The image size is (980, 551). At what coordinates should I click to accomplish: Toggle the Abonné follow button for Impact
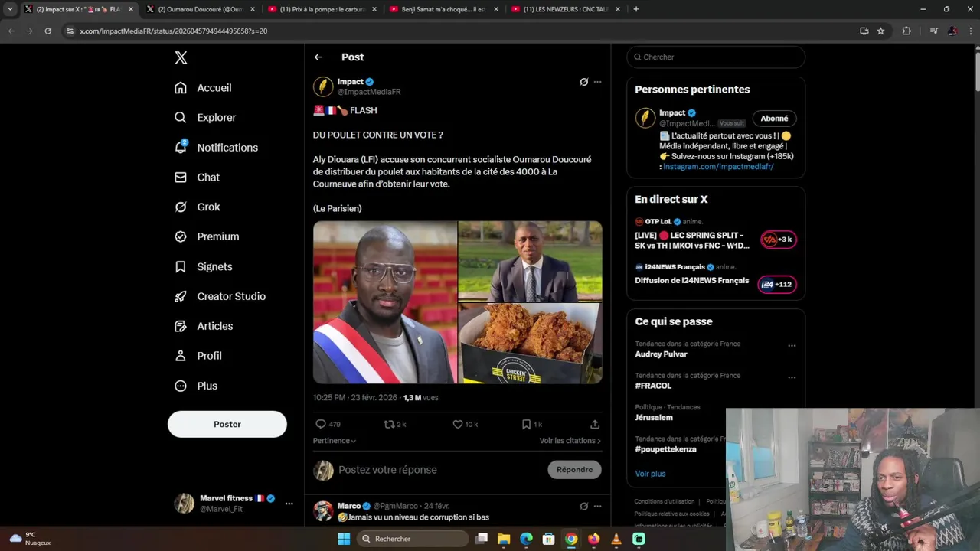tap(774, 119)
